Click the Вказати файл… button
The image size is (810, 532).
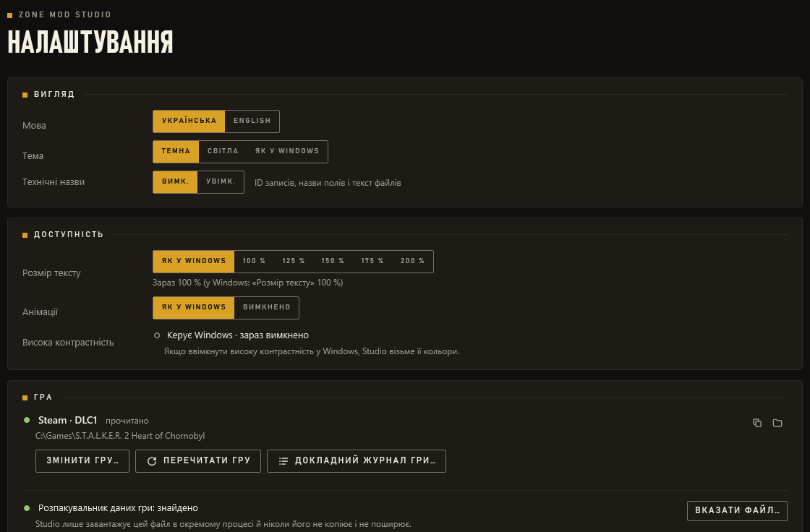pyautogui.click(x=737, y=511)
